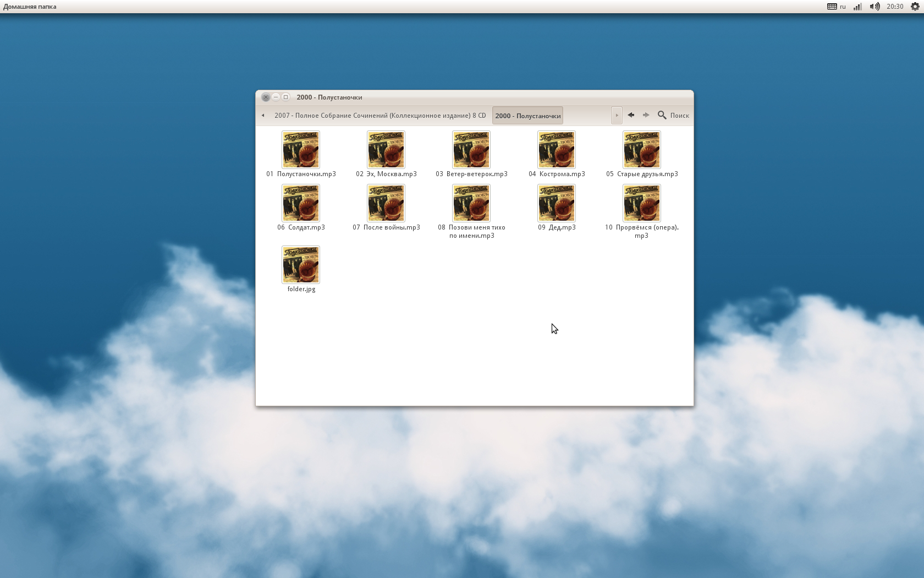Click the forward navigation arrow
Viewport: 924px width, 578px height.
pos(646,115)
